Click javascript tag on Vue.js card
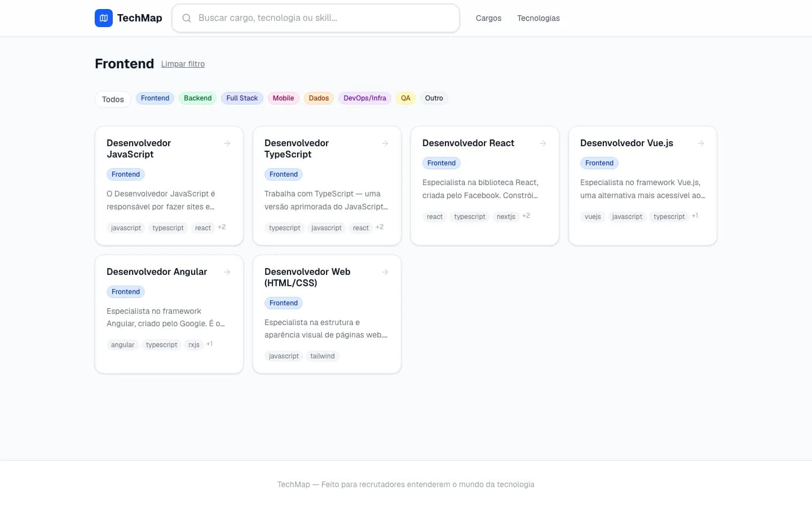Viewport: 812px width, 508px height. pyautogui.click(x=627, y=217)
